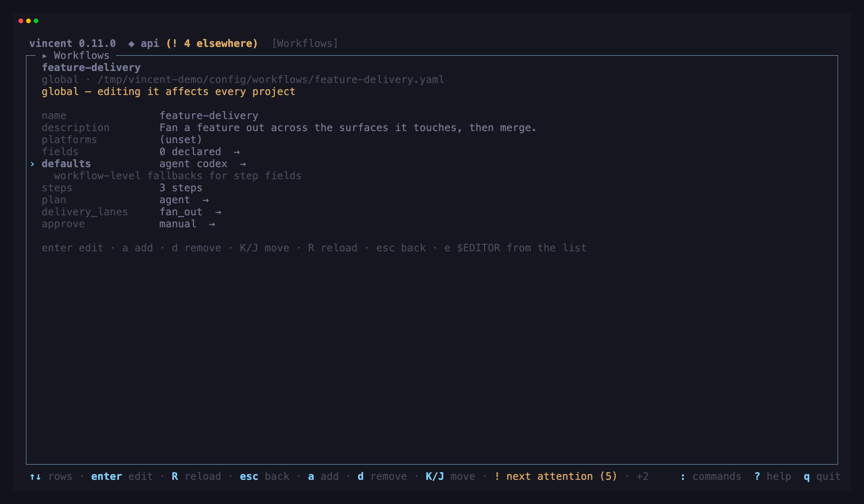Screen dimensions: 864x504
Task: Click the q quit shortcut
Action: click(822, 477)
